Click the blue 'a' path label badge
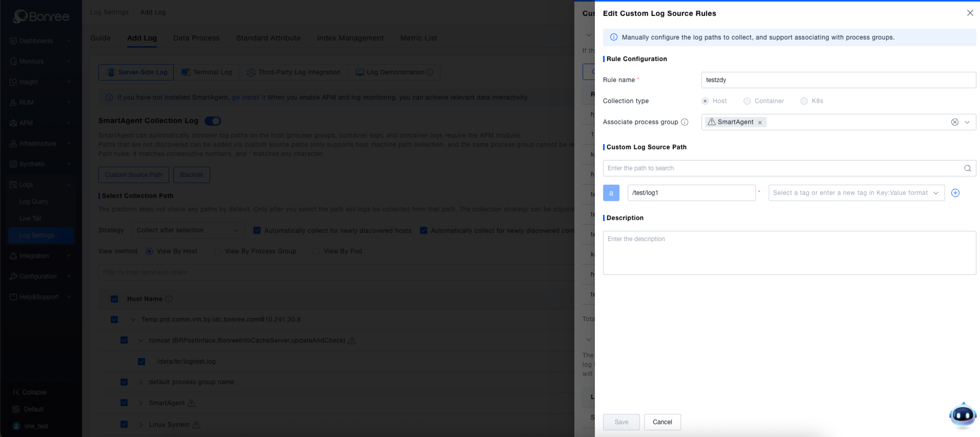This screenshot has height=437, width=980. (611, 193)
